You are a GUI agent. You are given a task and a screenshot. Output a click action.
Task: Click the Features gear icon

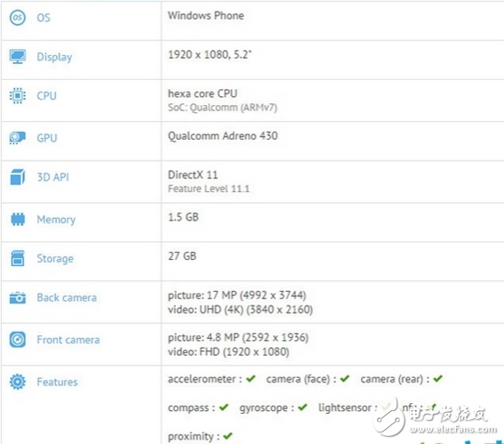pos(18,382)
